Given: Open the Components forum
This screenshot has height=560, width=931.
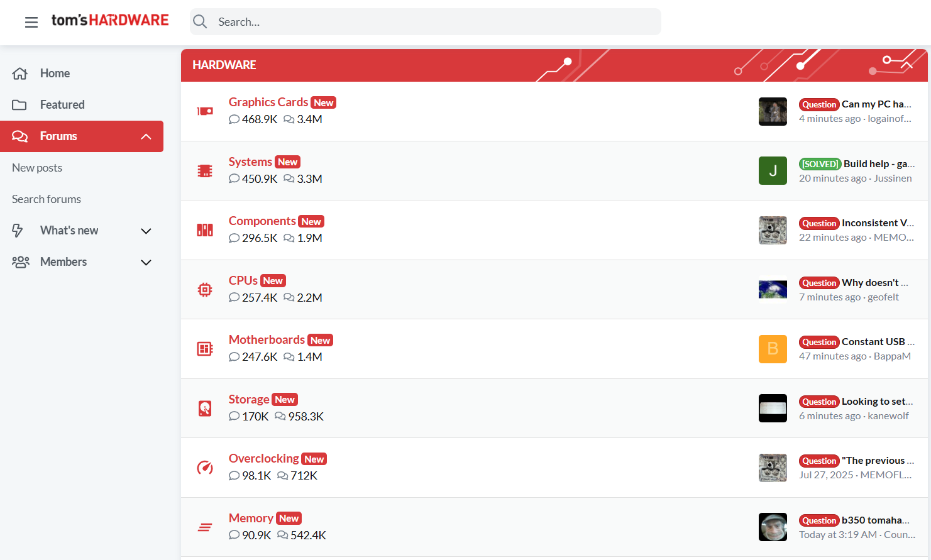Looking at the screenshot, I should click(262, 221).
